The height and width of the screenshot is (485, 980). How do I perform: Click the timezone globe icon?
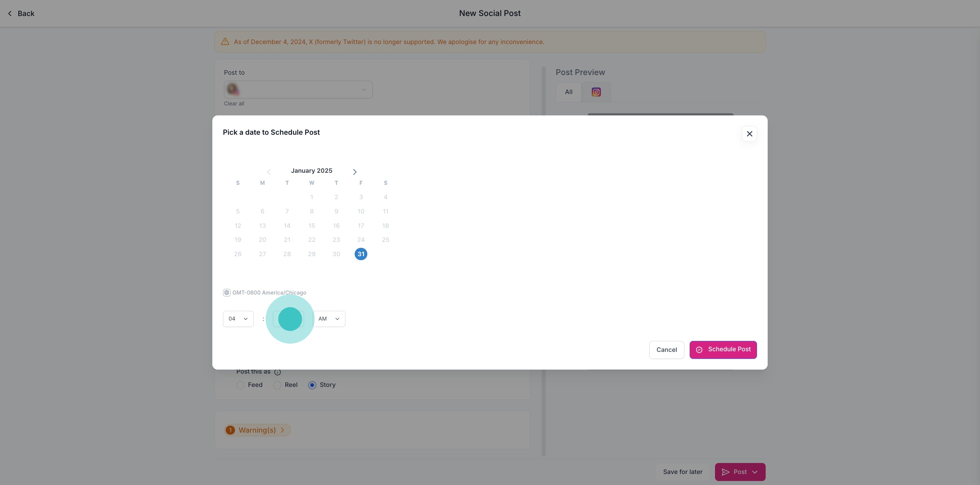226,293
